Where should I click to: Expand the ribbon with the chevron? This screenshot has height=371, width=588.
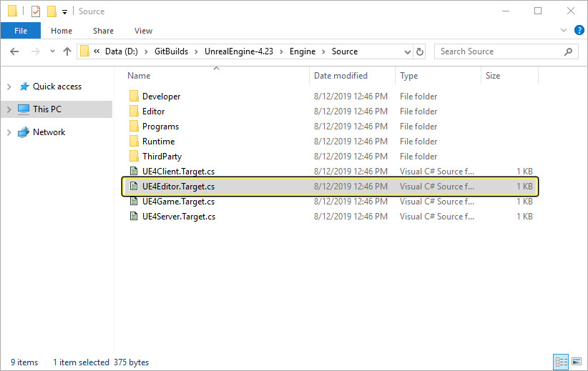point(563,30)
